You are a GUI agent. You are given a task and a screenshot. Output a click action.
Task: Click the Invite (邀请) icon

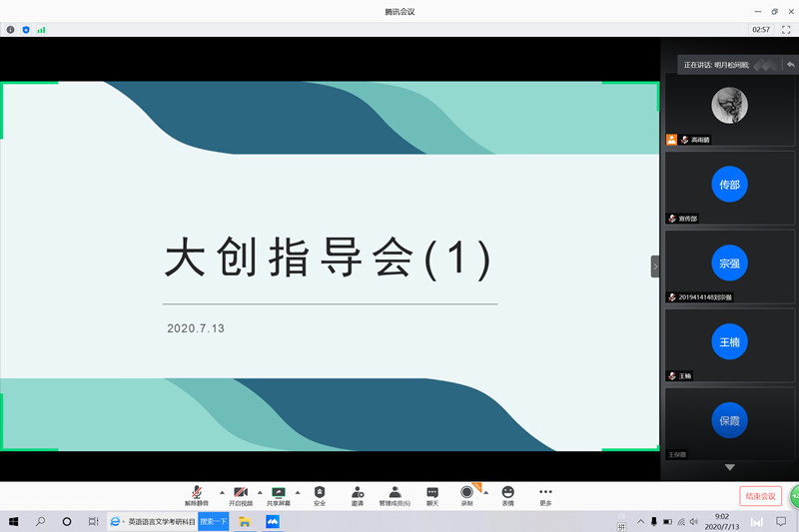tap(357, 495)
